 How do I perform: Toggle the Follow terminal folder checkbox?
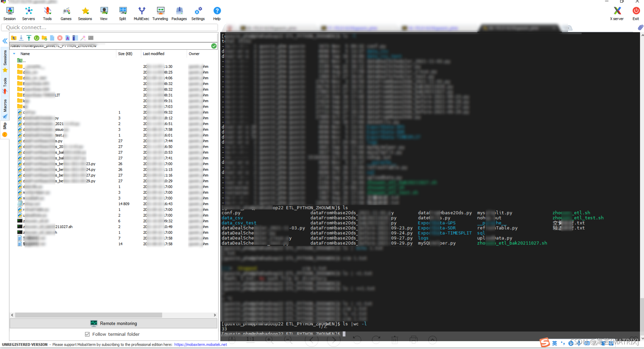click(87, 334)
